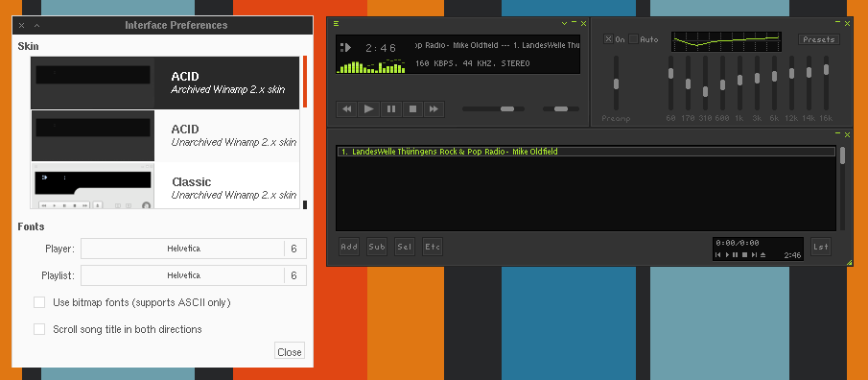
Task: Click the play status indicator in the display
Action: point(345,48)
